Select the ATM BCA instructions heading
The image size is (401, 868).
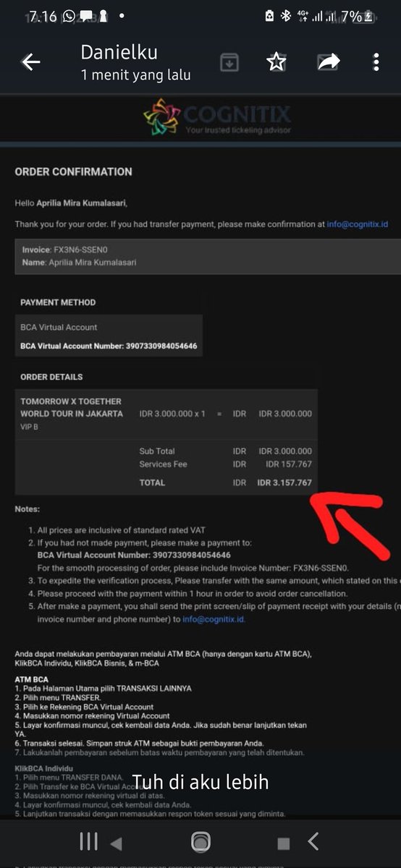click(x=32, y=679)
